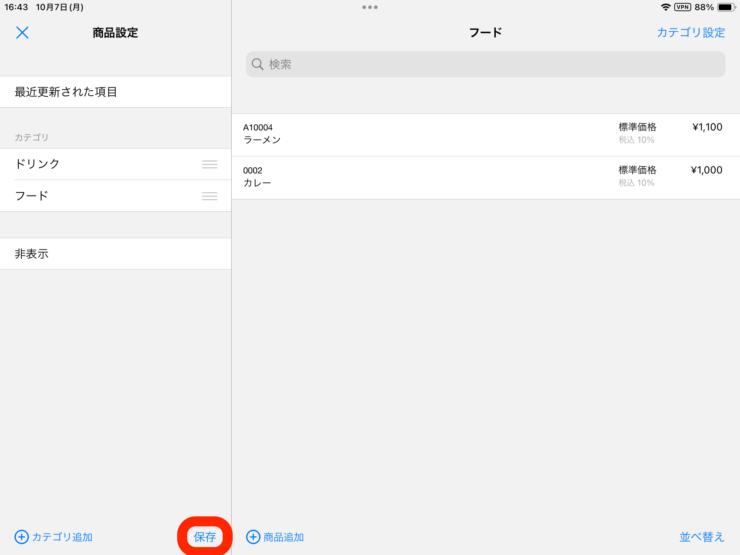Select the フード category

116,196
